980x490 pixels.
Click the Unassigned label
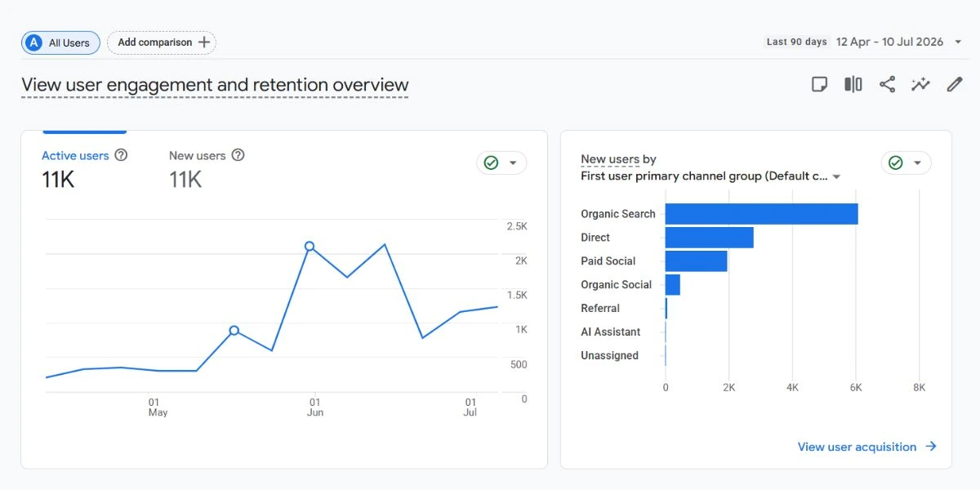(x=610, y=356)
